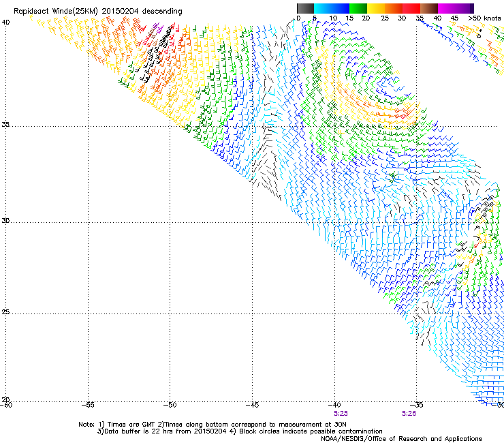Click the '40' latitude axis label
Viewport: 504px width, 443px height.
5,22
